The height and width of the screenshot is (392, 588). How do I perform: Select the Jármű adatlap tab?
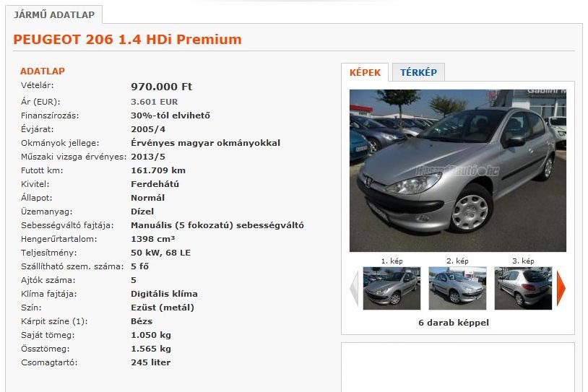(x=54, y=14)
